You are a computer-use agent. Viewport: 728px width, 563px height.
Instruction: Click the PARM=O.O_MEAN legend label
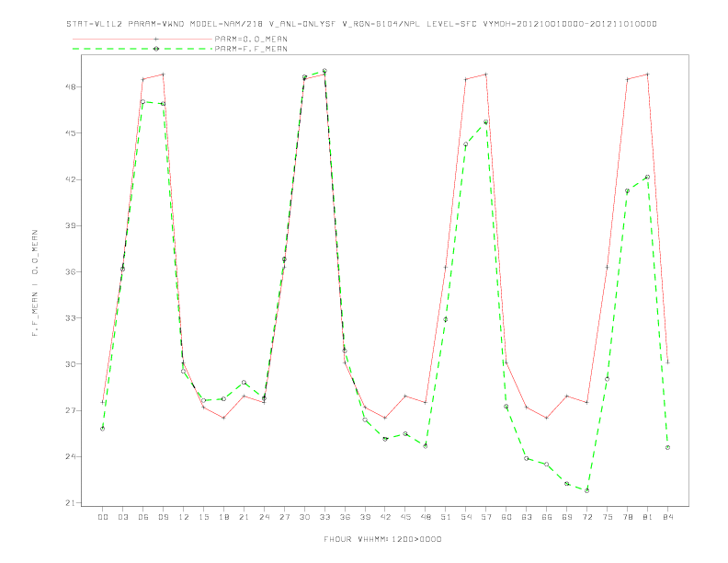(251, 39)
